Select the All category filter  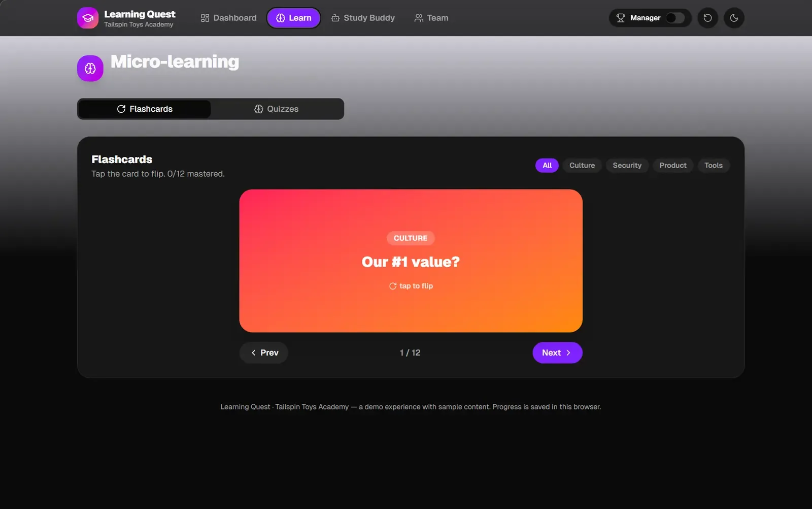547,165
